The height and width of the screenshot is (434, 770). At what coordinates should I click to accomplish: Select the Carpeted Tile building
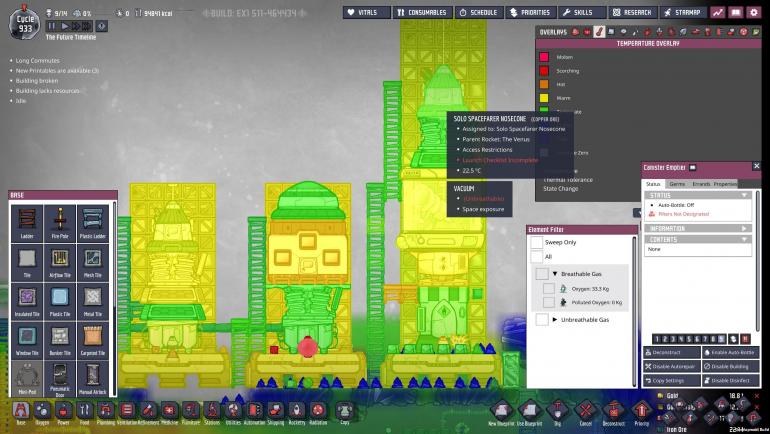click(93, 340)
